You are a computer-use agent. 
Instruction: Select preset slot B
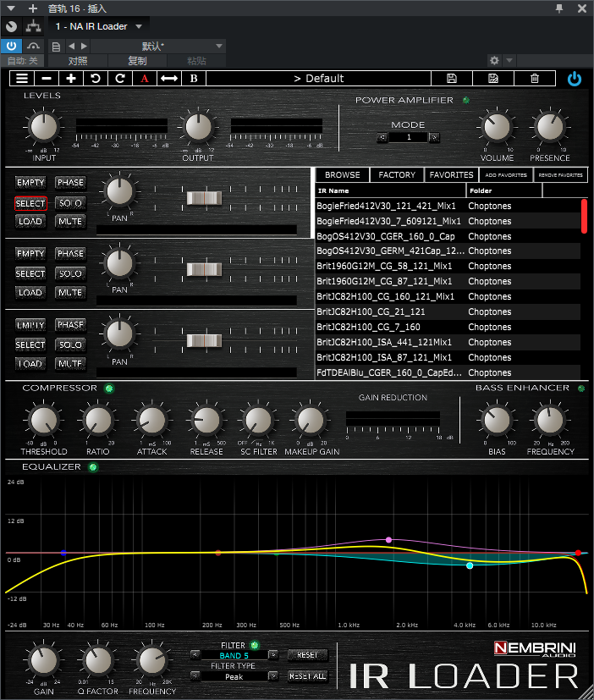(x=194, y=79)
